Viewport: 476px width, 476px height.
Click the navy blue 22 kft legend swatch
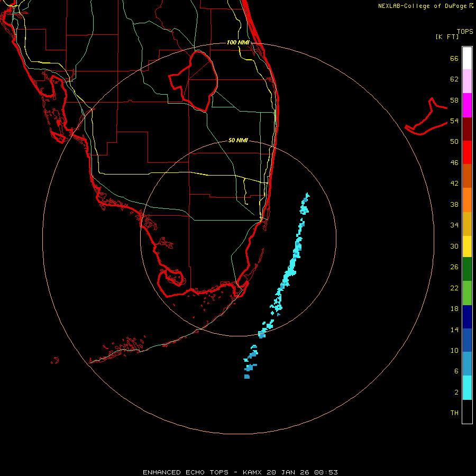point(467,317)
